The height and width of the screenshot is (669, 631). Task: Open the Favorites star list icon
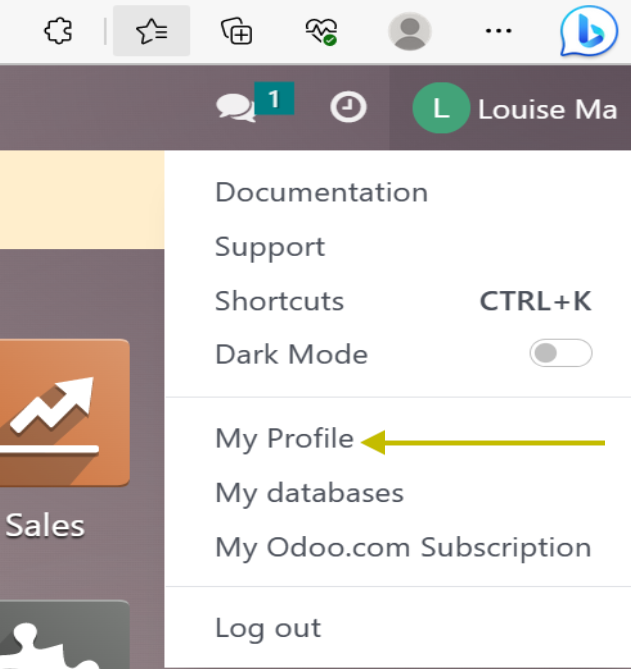tap(151, 31)
